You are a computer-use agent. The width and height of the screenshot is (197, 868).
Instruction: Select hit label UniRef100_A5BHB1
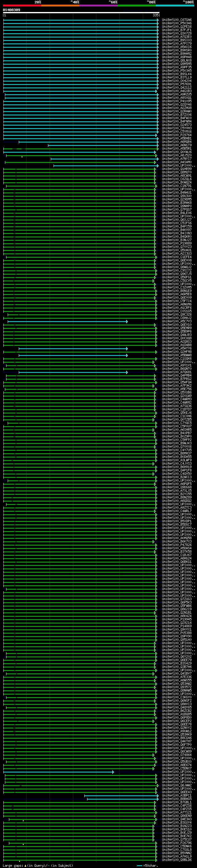pyautogui.click(x=177, y=139)
